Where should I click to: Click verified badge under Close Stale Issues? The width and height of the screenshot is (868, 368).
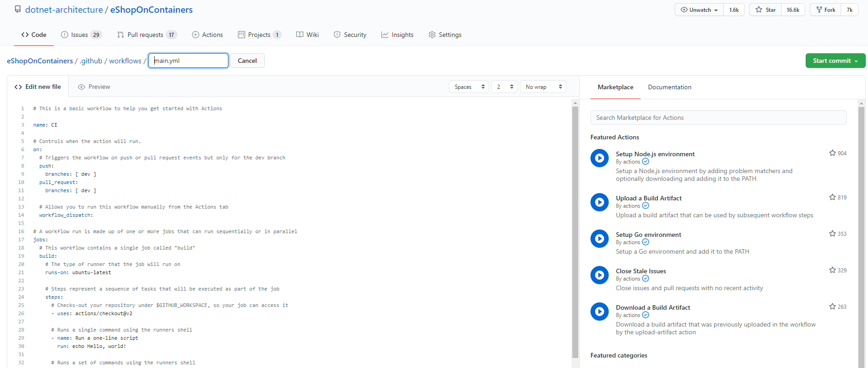pos(646,279)
